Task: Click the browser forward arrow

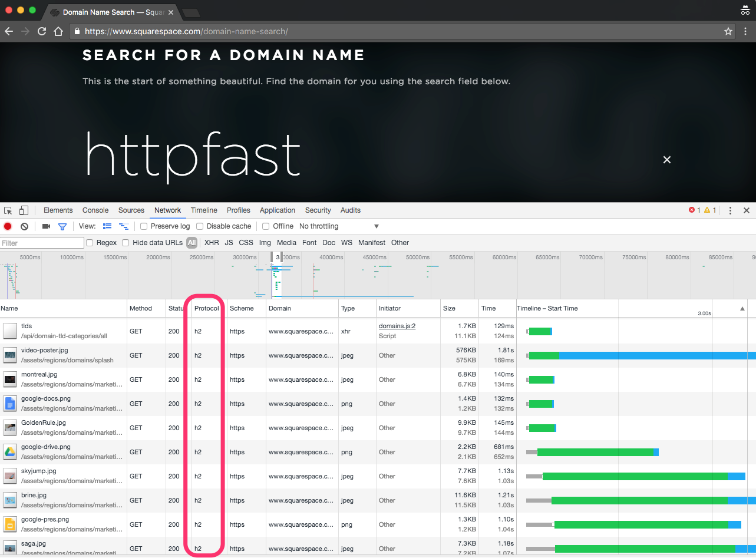Action: [25, 31]
